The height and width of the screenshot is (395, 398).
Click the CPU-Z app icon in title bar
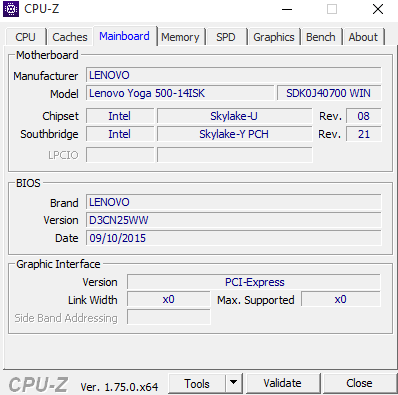click(x=11, y=9)
